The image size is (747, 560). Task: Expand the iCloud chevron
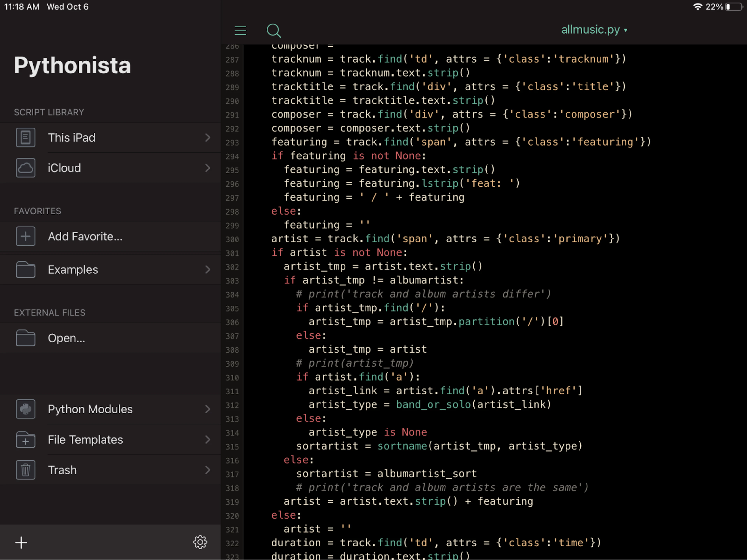[x=208, y=168]
